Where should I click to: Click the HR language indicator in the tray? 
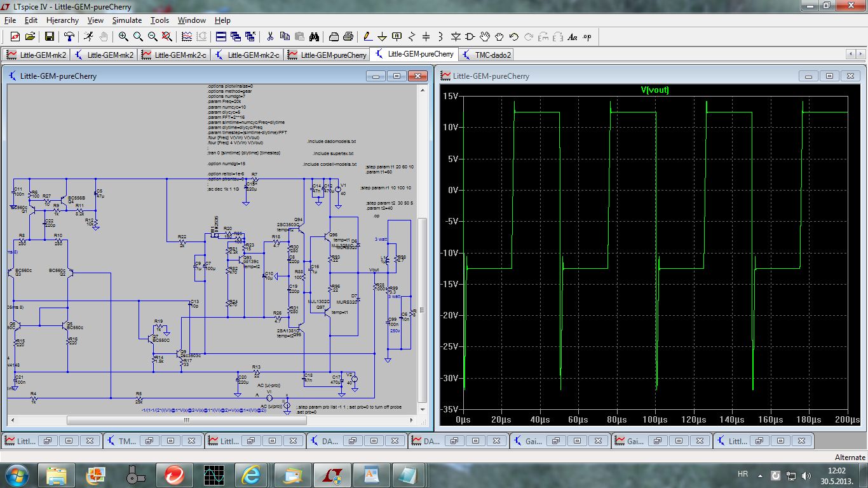point(742,474)
